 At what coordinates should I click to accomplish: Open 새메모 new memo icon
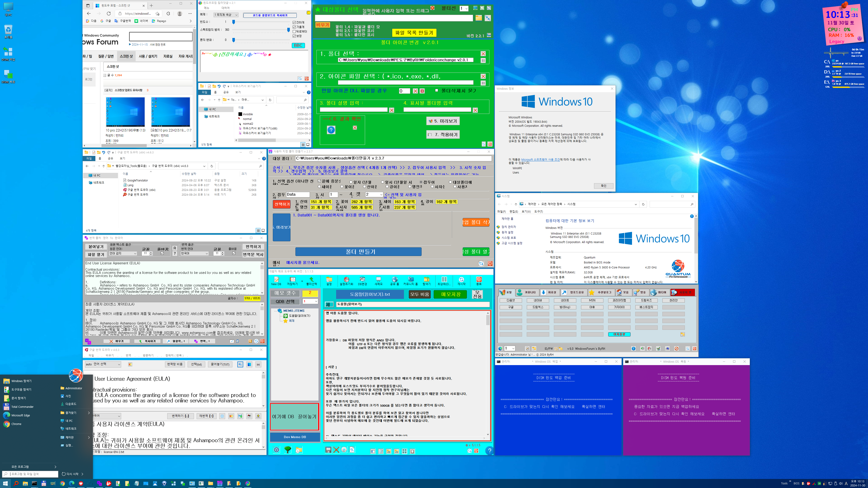(378, 281)
